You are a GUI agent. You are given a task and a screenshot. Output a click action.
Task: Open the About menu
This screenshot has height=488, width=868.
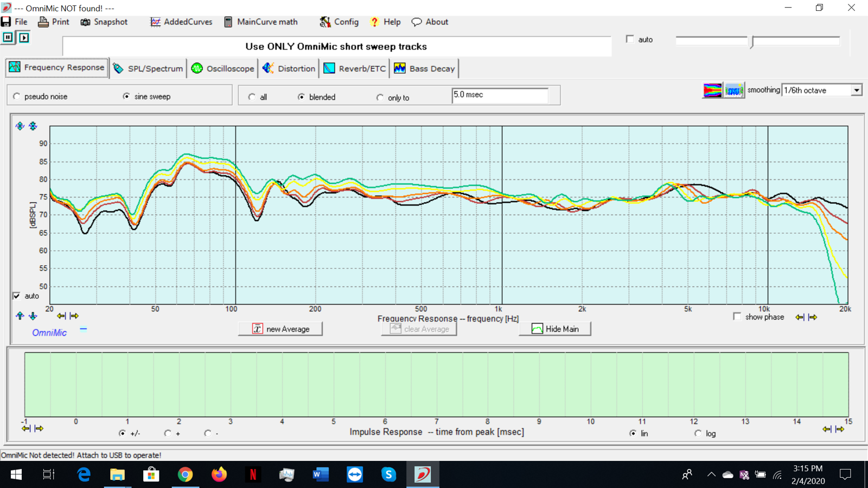tap(430, 22)
